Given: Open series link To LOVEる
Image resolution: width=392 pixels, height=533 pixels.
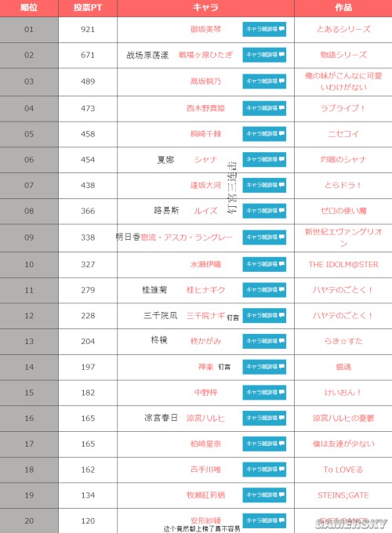Looking at the screenshot, I should pyautogui.click(x=343, y=470).
